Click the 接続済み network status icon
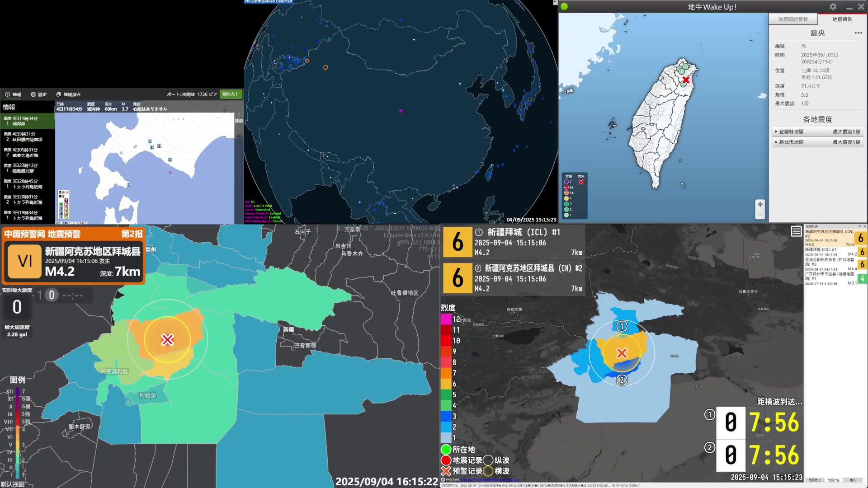 [59, 94]
